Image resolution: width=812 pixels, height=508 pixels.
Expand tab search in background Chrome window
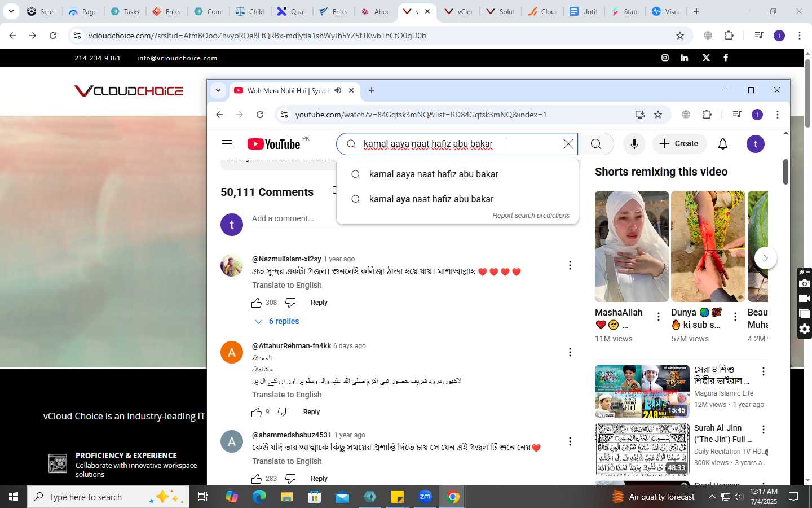pos(11,11)
